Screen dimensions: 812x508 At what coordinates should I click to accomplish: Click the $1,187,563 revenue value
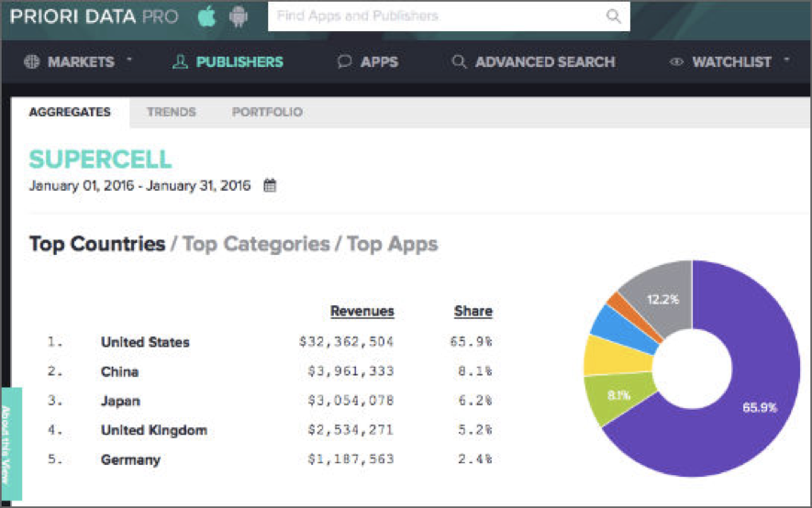[350, 458]
